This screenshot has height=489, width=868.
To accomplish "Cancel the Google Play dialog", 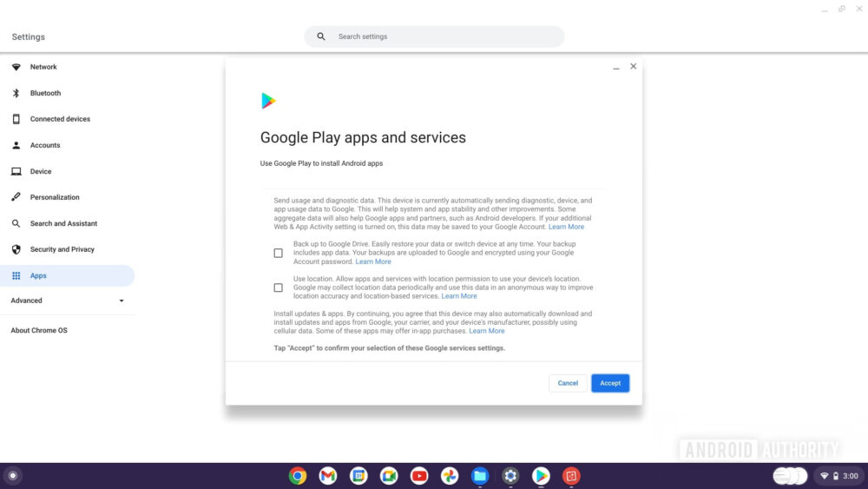I will [568, 383].
